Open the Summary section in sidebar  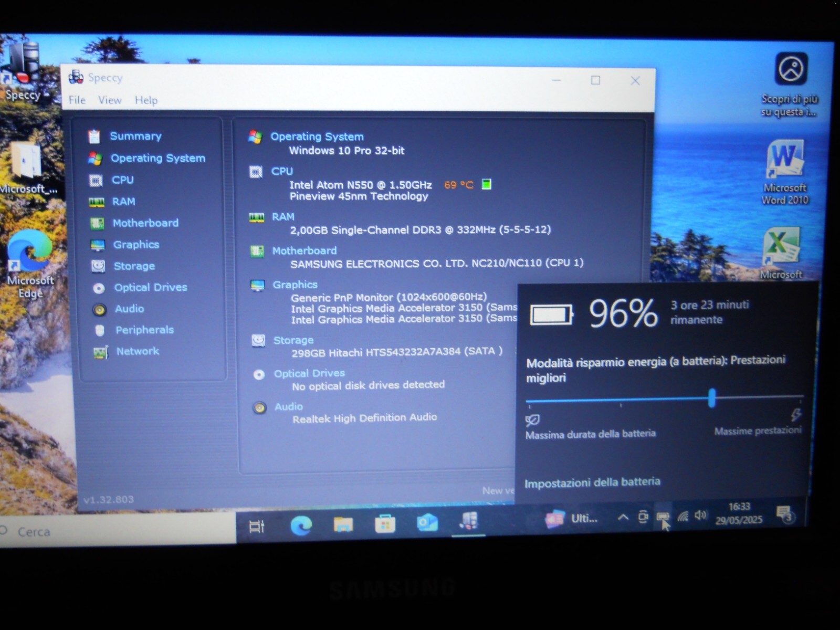pyautogui.click(x=135, y=136)
